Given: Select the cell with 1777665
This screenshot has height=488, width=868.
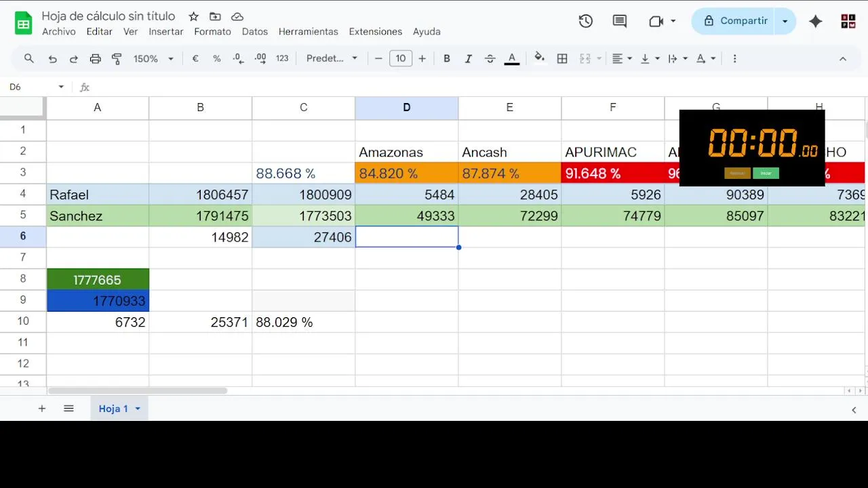Looking at the screenshot, I should pos(98,279).
